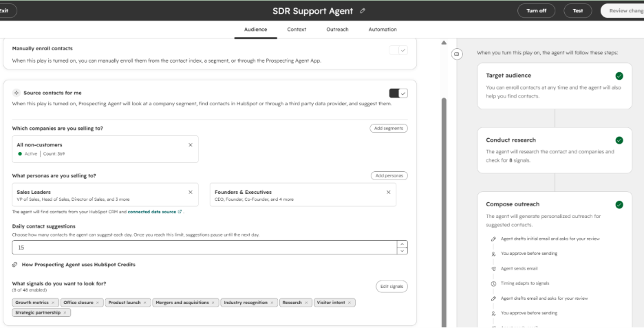Remove the Industry recognition signal
Viewport: 644px width, 328px height.
click(272, 303)
